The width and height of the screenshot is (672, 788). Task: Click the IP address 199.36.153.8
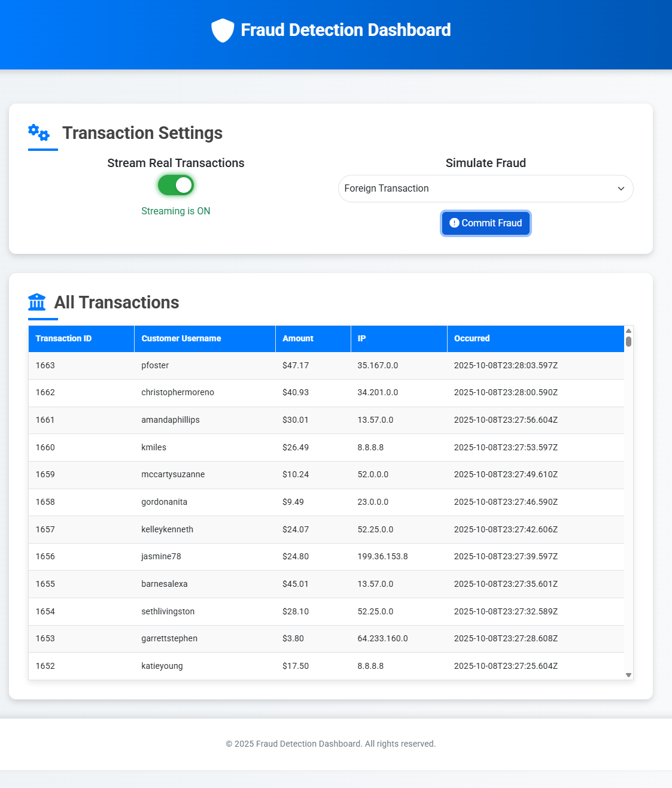click(382, 556)
